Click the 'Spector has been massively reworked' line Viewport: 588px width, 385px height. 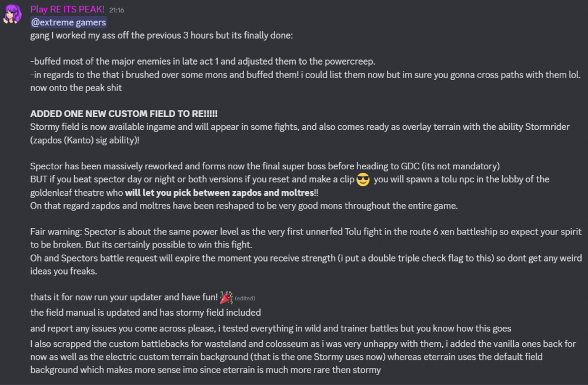click(265, 166)
